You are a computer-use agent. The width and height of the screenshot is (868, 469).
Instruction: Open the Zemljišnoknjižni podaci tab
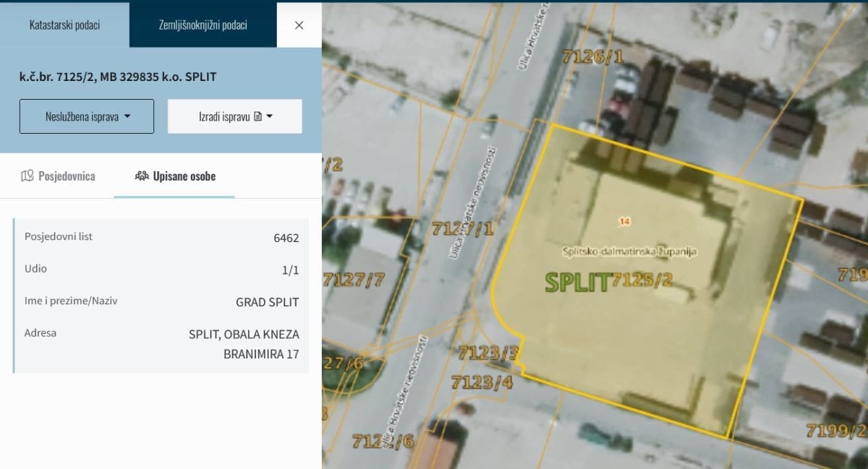point(203,25)
